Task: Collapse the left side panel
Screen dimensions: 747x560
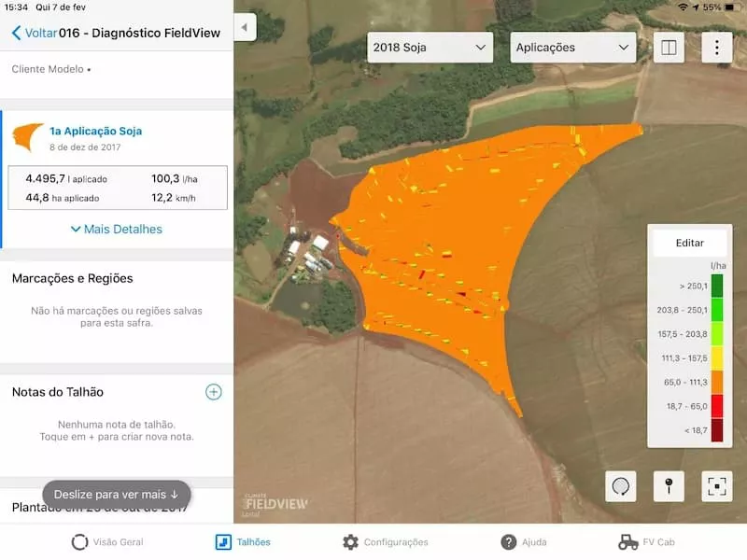Action: (245, 27)
